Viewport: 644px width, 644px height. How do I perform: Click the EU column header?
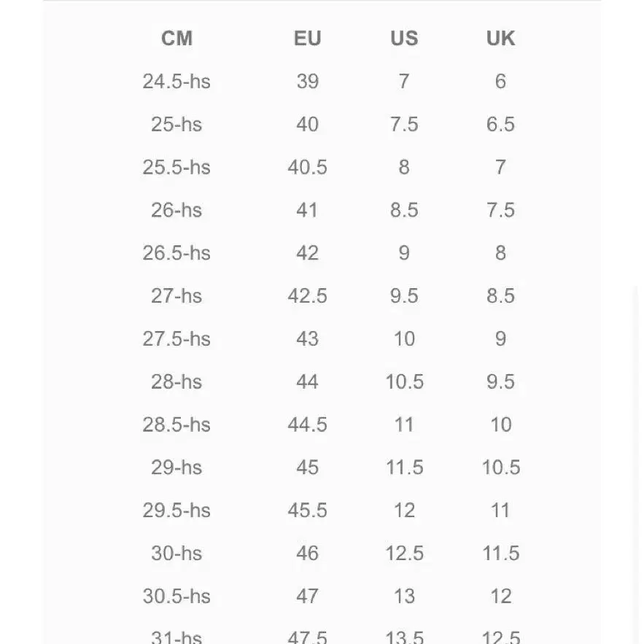pos(307,39)
